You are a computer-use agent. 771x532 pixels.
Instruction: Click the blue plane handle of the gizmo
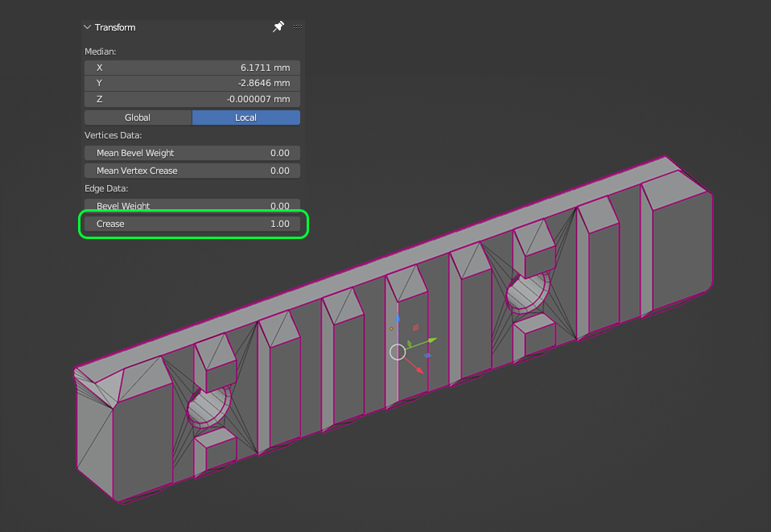[x=427, y=355]
